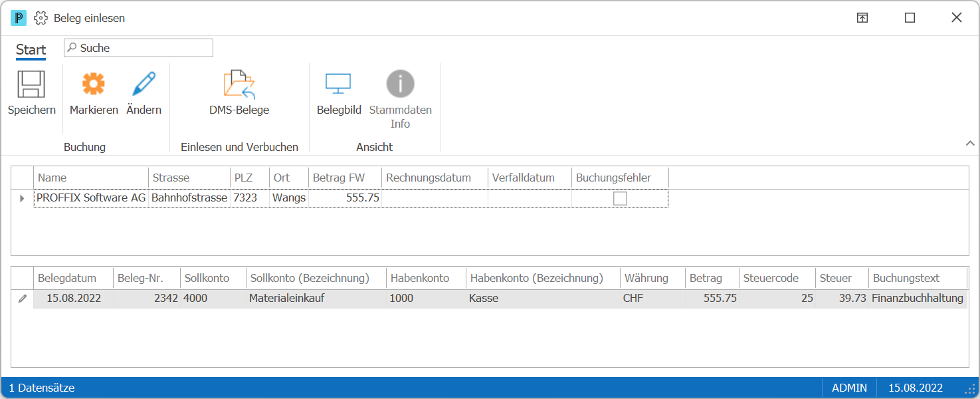Click into the Suche search field
The height and width of the screenshot is (399, 980).
coord(138,48)
